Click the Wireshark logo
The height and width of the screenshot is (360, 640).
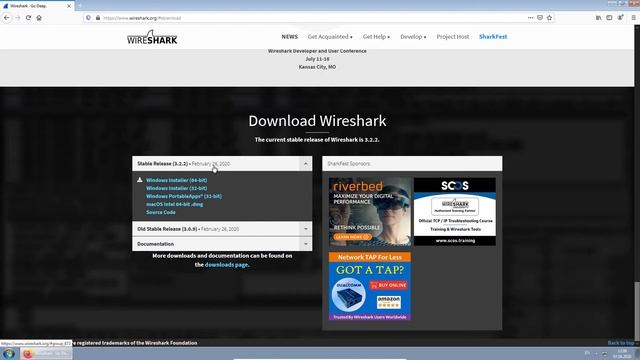tap(152, 37)
